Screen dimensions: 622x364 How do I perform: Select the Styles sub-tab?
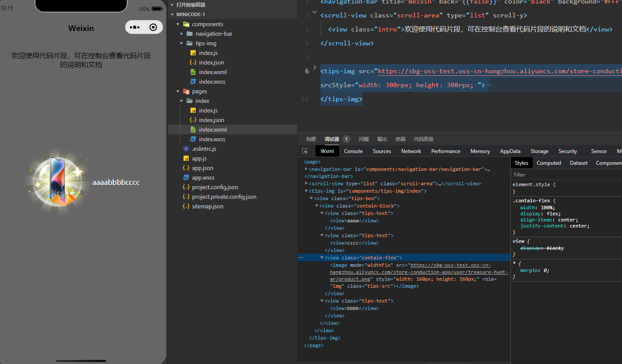(521, 163)
